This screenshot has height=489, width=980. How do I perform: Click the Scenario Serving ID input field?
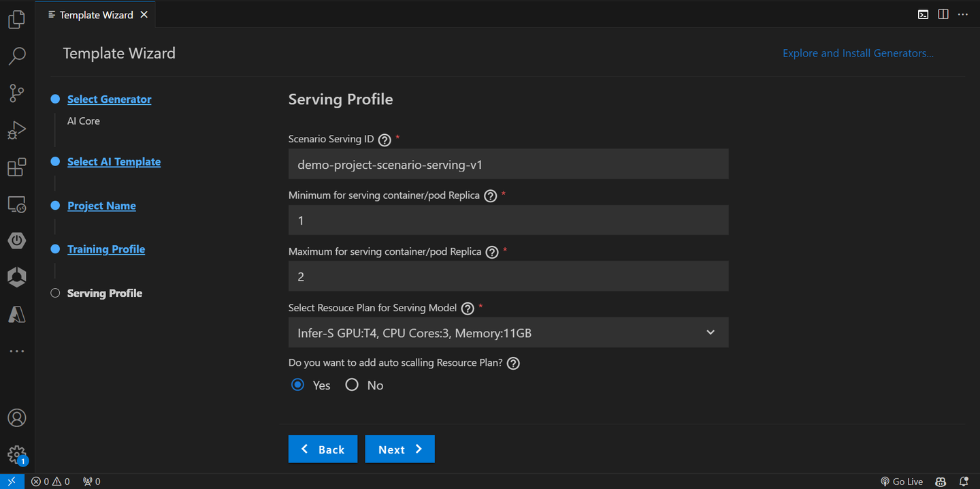pyautogui.click(x=508, y=164)
